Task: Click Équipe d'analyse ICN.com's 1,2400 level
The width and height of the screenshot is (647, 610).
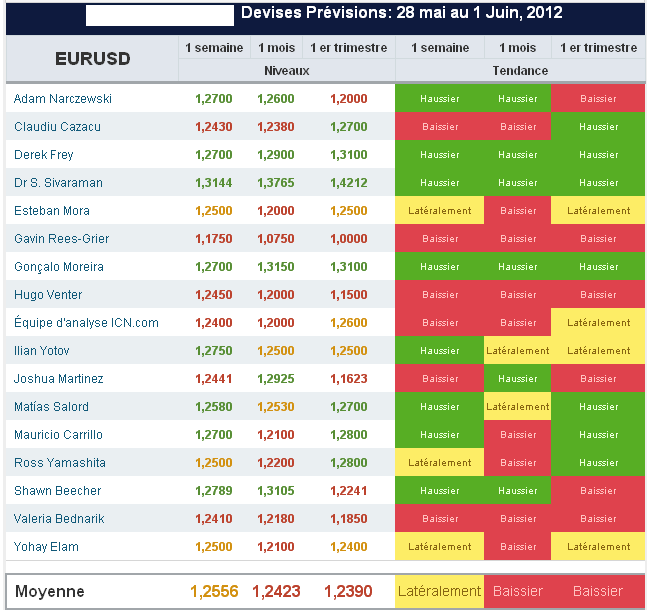Action: [x=214, y=323]
